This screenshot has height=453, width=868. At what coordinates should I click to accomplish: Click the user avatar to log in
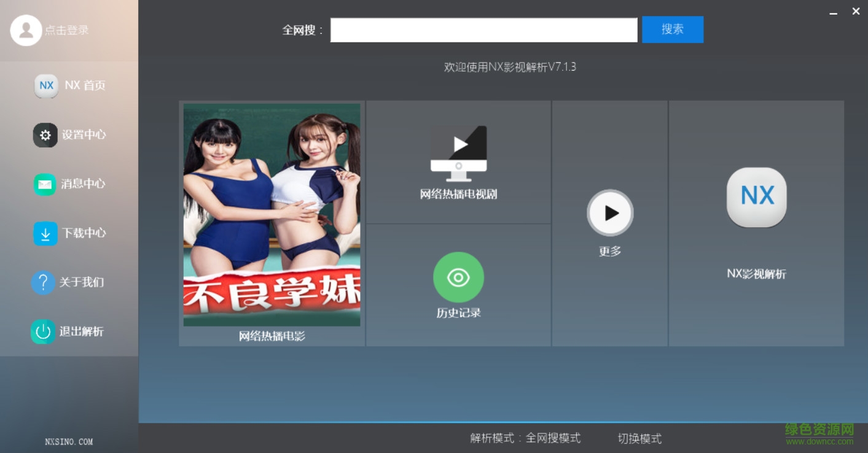click(26, 29)
